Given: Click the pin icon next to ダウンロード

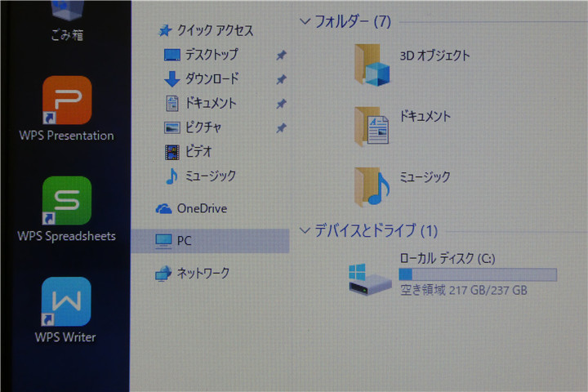Looking at the screenshot, I should pos(281,79).
